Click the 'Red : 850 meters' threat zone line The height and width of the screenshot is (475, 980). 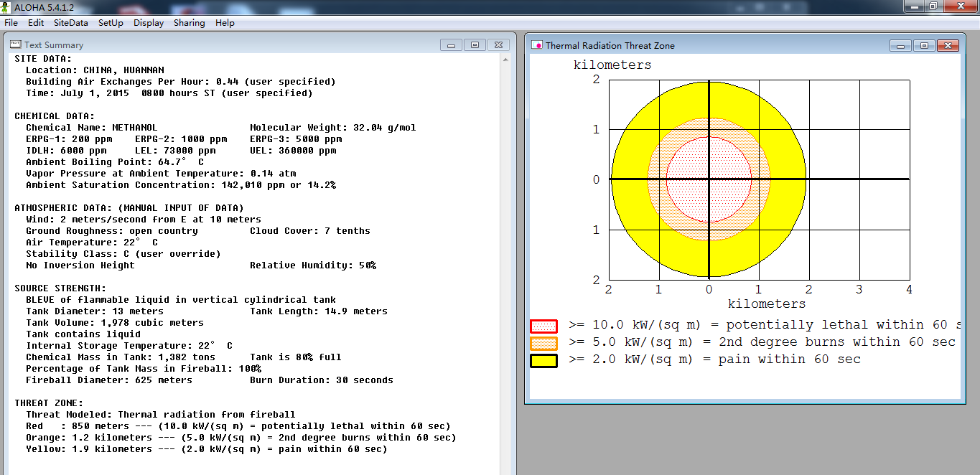238,426
